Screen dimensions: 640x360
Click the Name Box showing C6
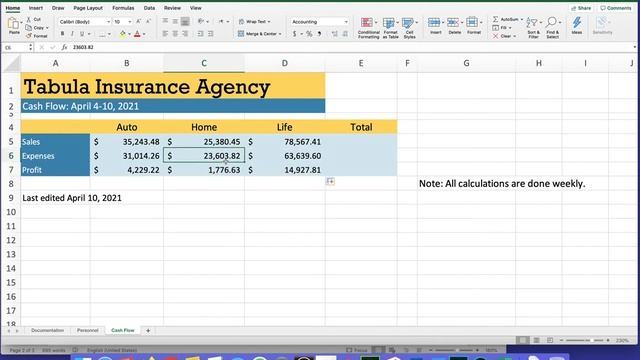coord(17,47)
